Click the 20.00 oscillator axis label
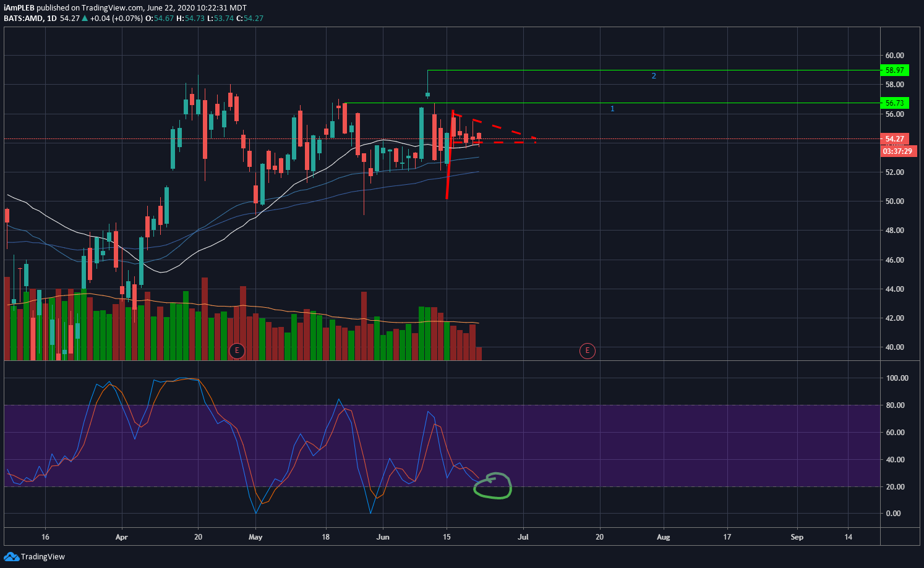This screenshot has height=568, width=924. pyautogui.click(x=894, y=487)
